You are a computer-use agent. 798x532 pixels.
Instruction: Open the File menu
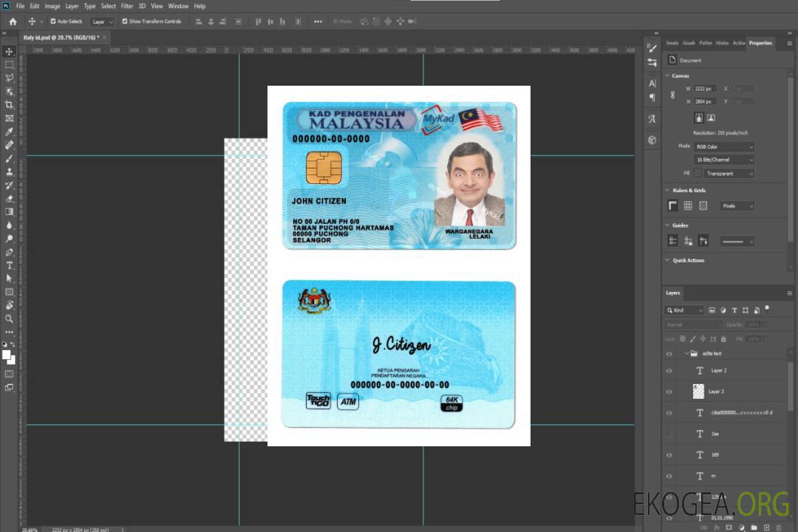[21, 6]
